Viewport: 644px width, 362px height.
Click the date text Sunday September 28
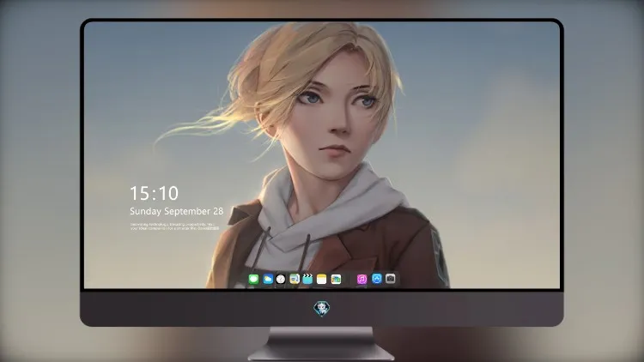pyautogui.click(x=177, y=211)
